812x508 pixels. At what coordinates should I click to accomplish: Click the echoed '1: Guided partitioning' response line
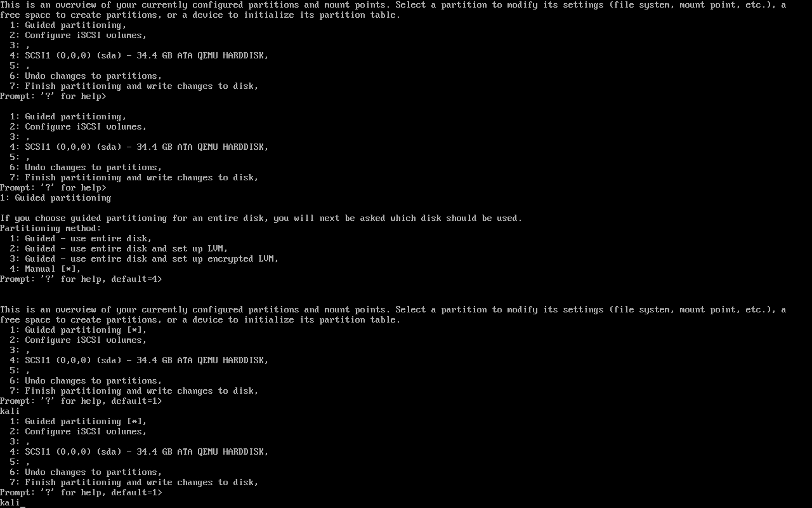[56, 197]
